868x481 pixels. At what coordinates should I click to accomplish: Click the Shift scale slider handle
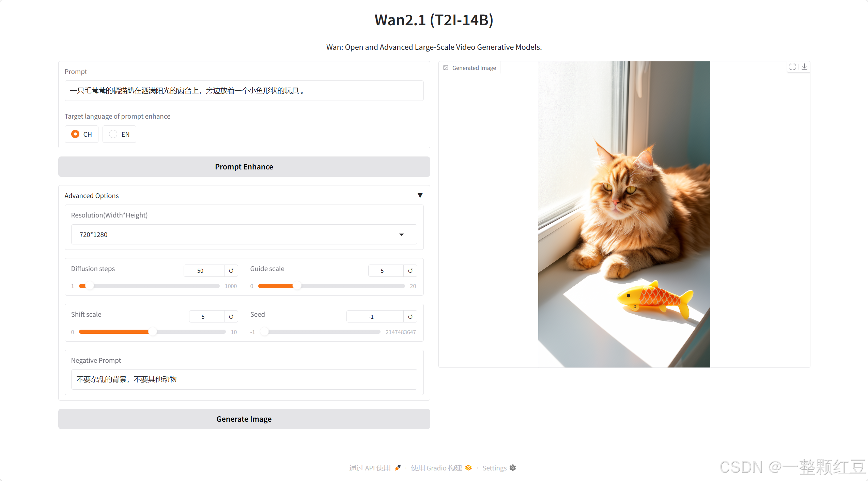153,332
